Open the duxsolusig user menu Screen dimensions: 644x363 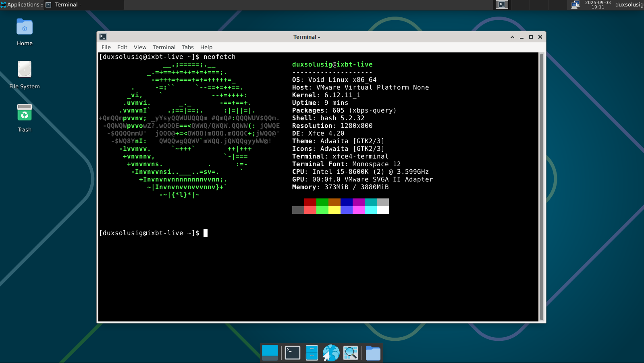[x=629, y=4]
